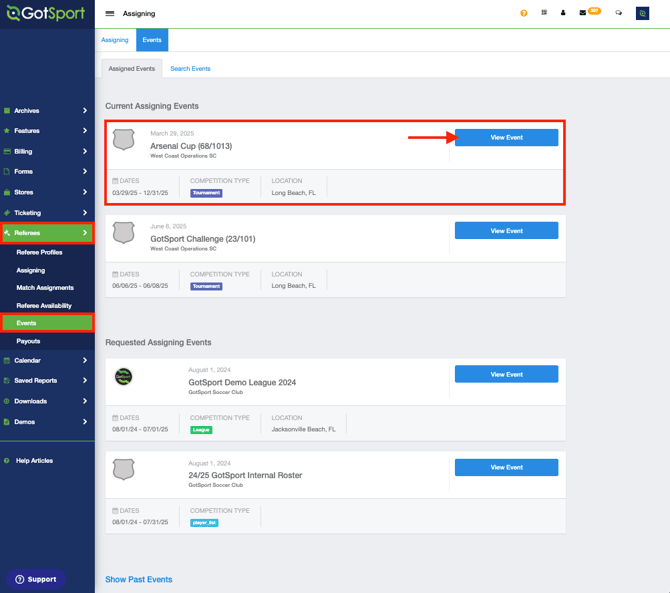Select the Events top tab
Screen dimensions: 670x593
click(x=152, y=40)
